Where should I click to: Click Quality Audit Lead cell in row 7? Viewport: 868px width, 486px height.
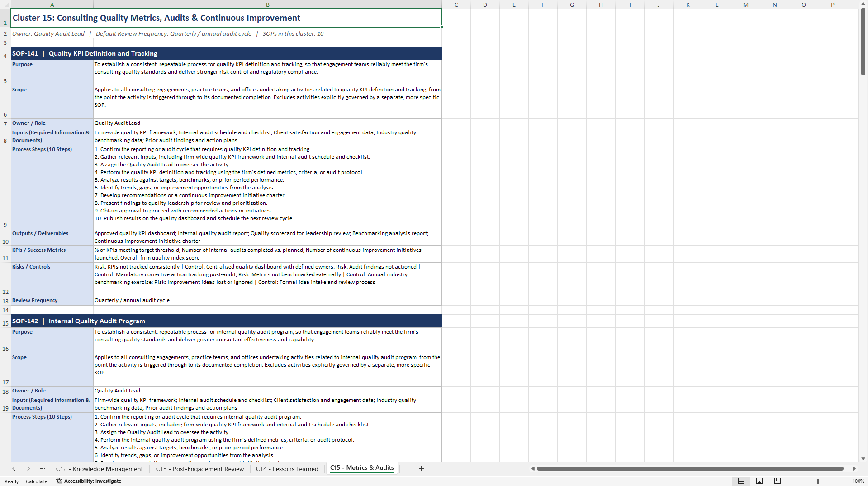coord(267,123)
